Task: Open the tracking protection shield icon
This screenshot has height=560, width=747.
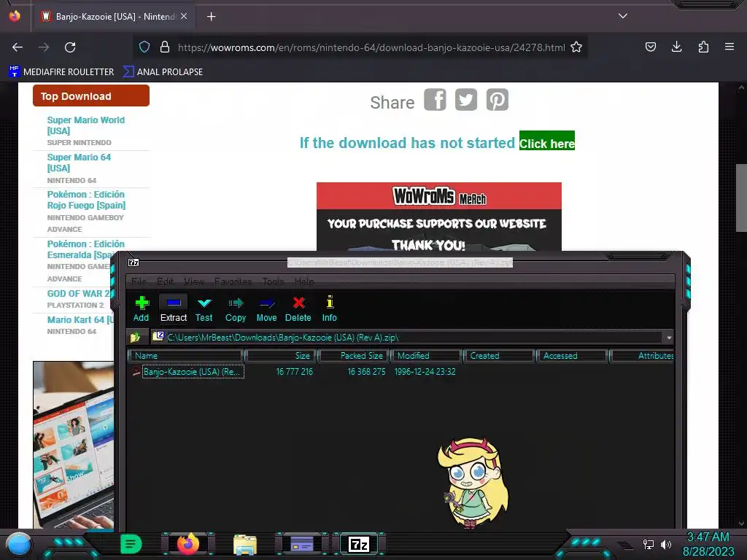Action: coord(144,47)
